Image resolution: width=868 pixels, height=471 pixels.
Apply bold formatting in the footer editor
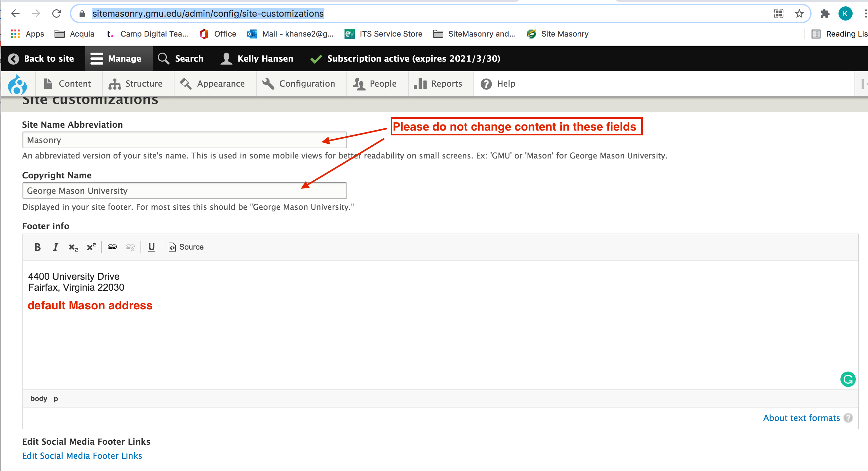pos(37,247)
